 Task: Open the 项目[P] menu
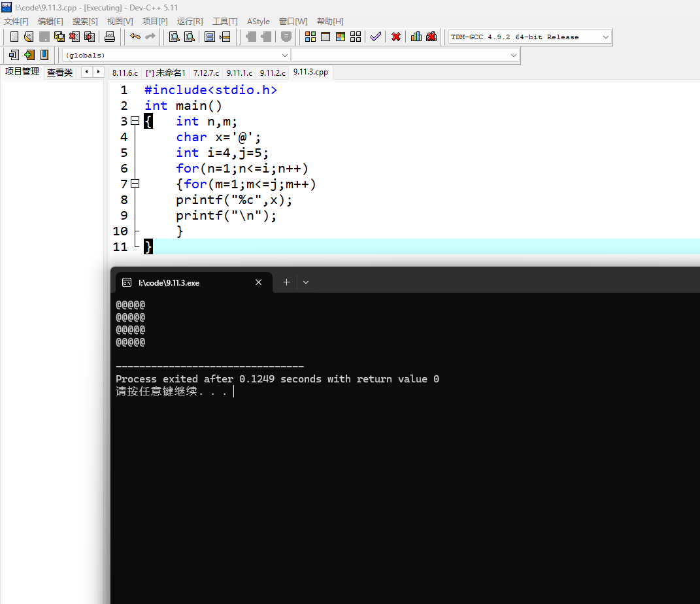point(155,22)
